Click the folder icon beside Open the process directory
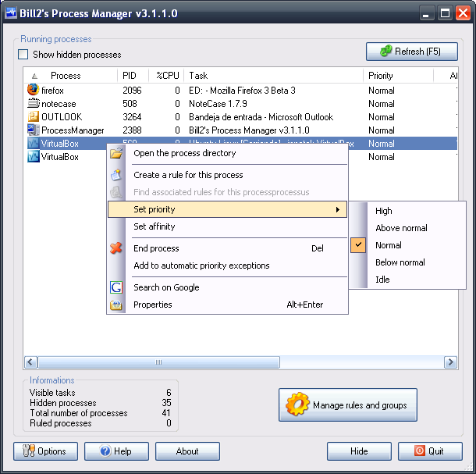Image resolution: width=476 pixels, height=474 pixels. click(116, 153)
